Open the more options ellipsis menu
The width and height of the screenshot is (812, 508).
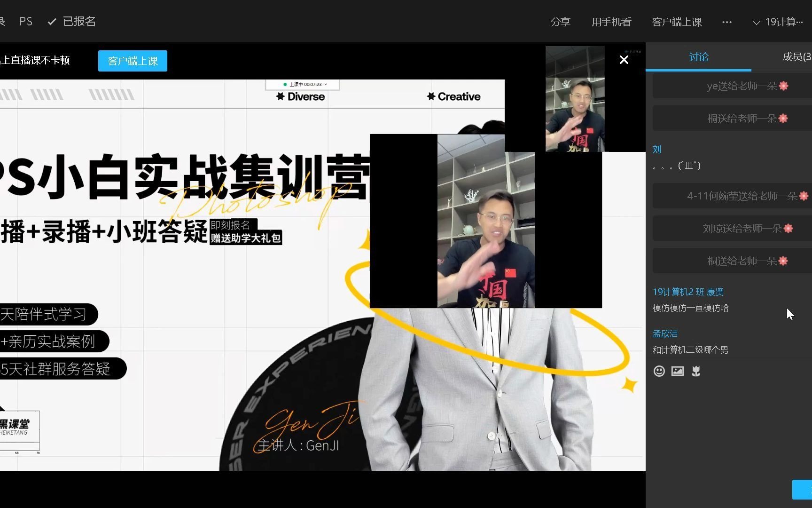[x=727, y=22]
